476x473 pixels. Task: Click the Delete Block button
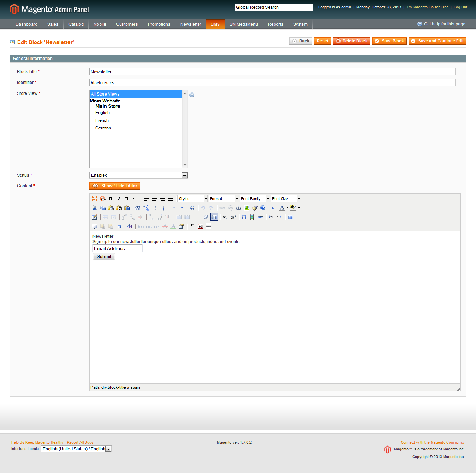352,41
